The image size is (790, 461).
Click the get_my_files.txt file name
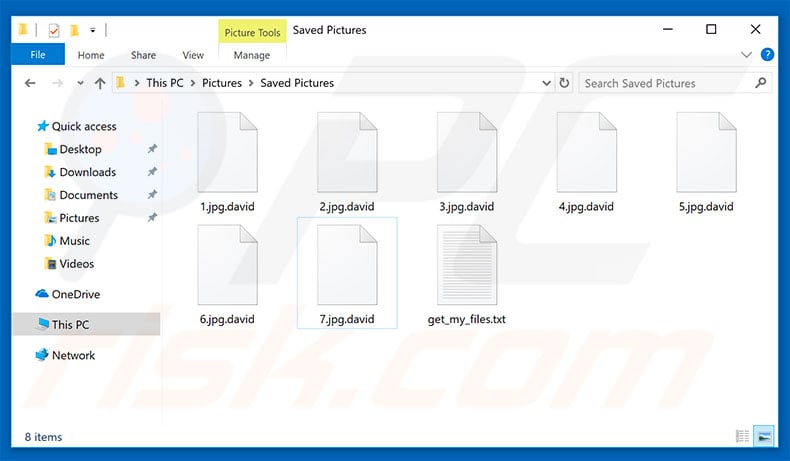click(x=467, y=319)
